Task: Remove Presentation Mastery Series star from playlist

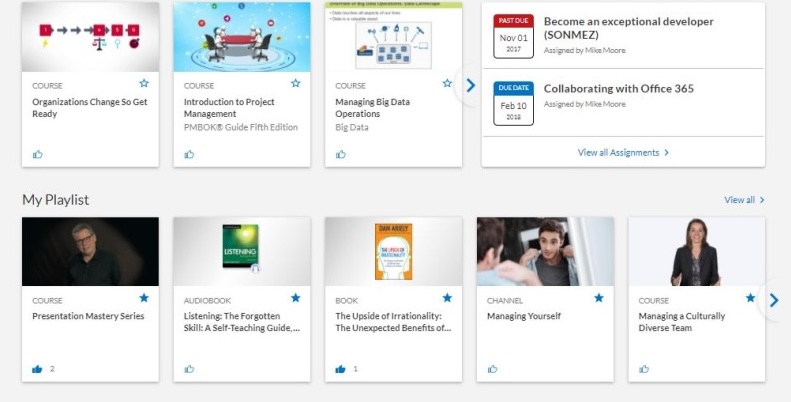Action: point(144,298)
